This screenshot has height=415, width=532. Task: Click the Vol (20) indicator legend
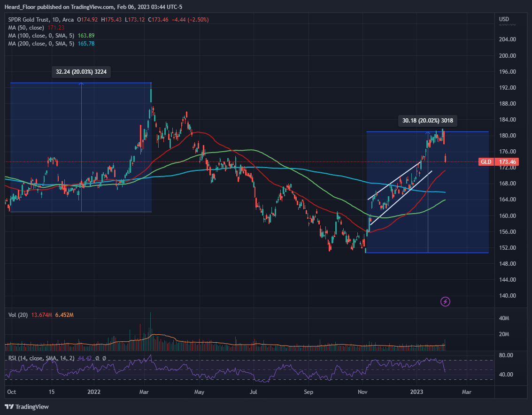pyautogui.click(x=18, y=315)
